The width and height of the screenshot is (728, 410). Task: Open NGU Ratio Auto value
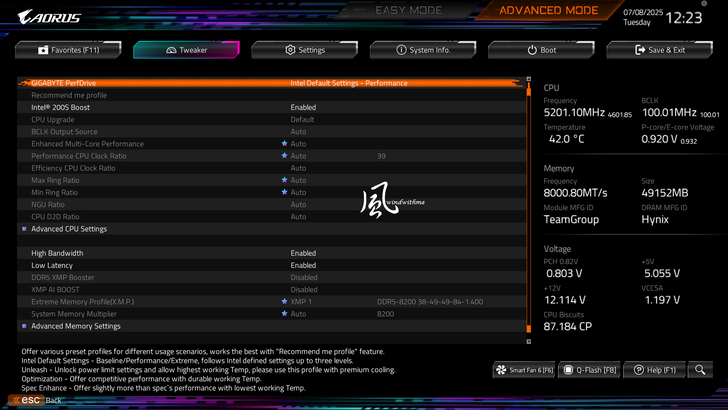[298, 204]
